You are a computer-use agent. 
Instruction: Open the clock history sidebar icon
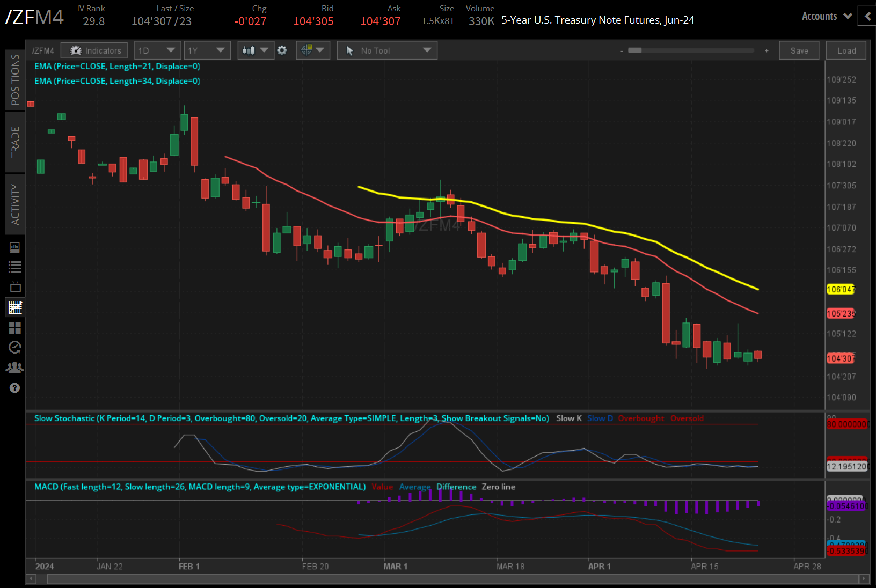click(x=15, y=347)
